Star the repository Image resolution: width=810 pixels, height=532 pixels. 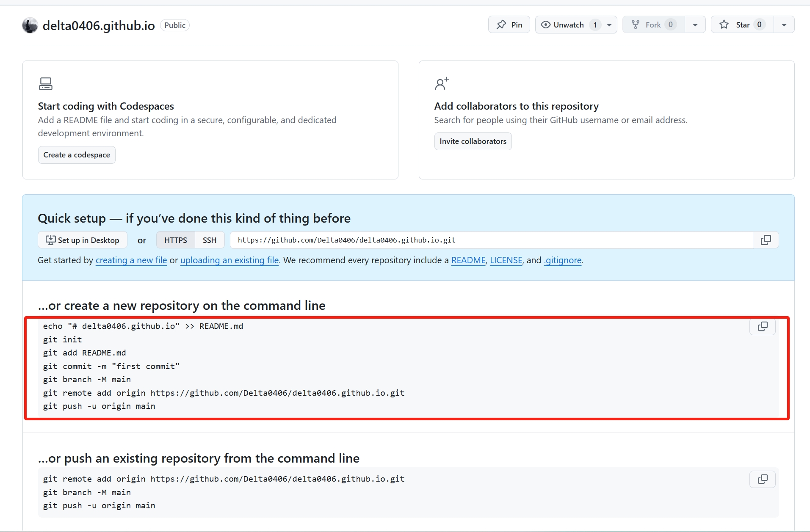[742, 25]
